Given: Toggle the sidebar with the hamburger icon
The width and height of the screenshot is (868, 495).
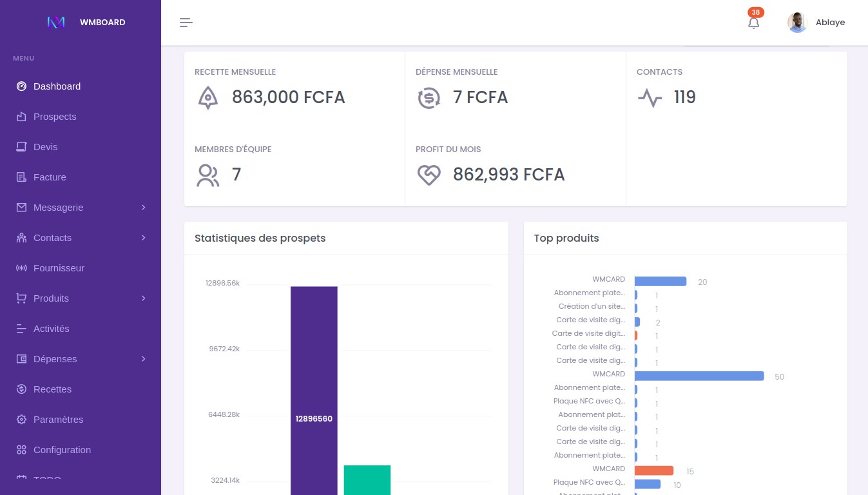Looking at the screenshot, I should click(x=186, y=23).
